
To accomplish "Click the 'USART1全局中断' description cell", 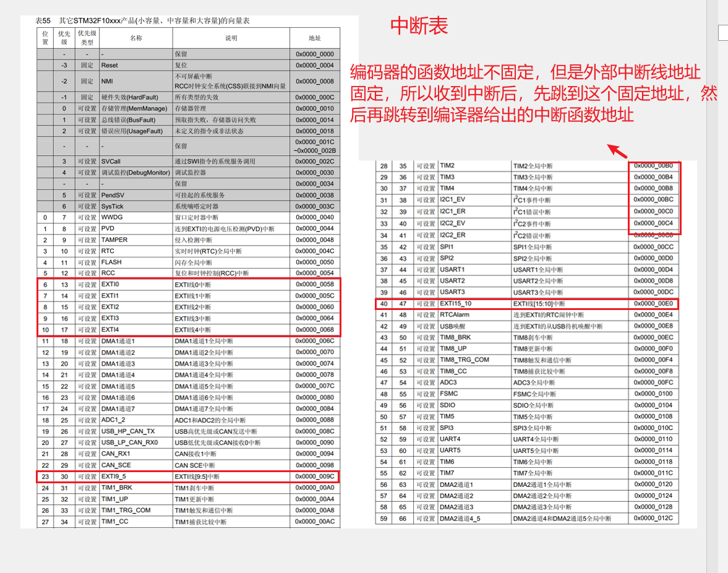I will [570, 269].
